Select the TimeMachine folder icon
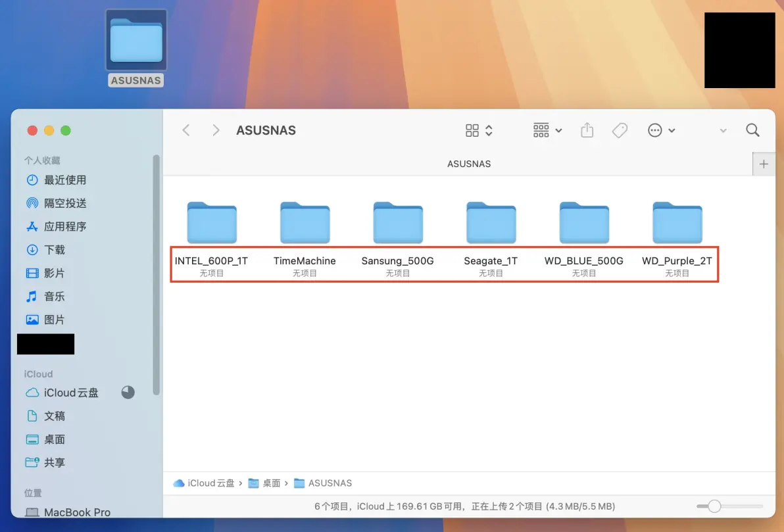The image size is (784, 532). pos(305,222)
